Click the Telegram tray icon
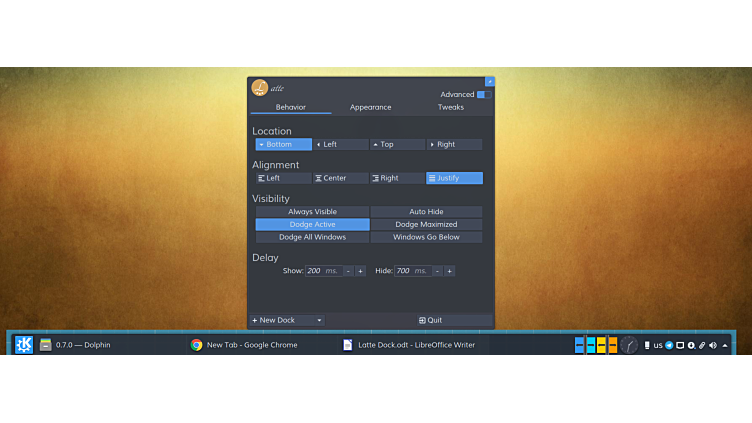The height and width of the screenshot is (423, 752). 669,345
